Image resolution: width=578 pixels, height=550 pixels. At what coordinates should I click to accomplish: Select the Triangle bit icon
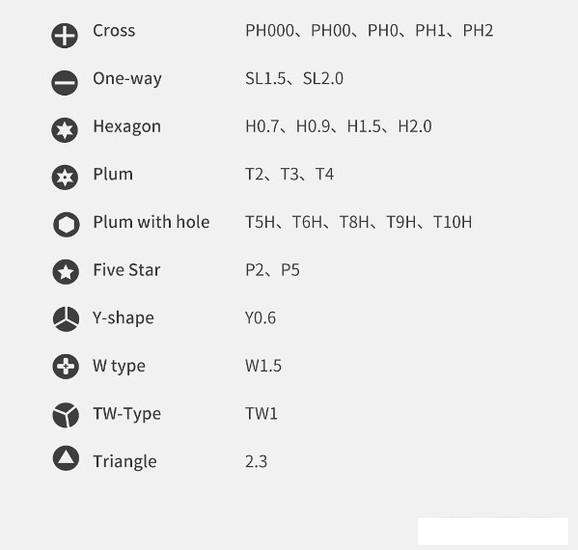[66, 458]
